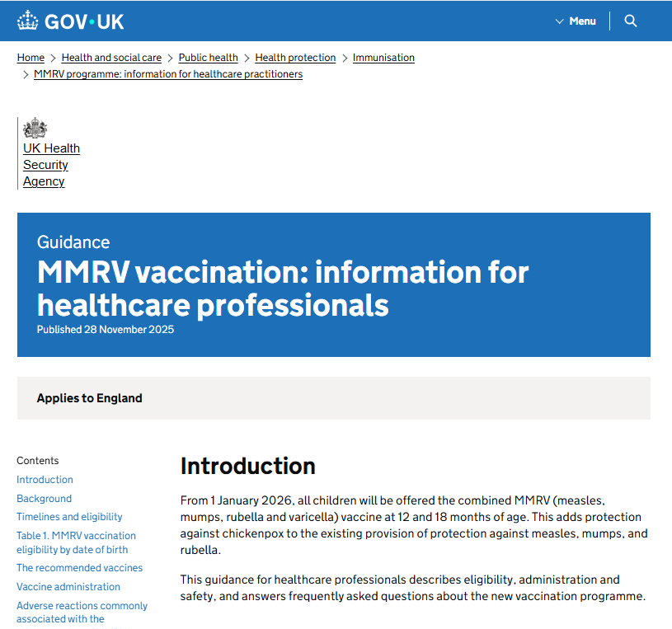Image resolution: width=672 pixels, height=629 pixels.
Task: Click the Applies to England banner
Action: pyautogui.click(x=89, y=398)
